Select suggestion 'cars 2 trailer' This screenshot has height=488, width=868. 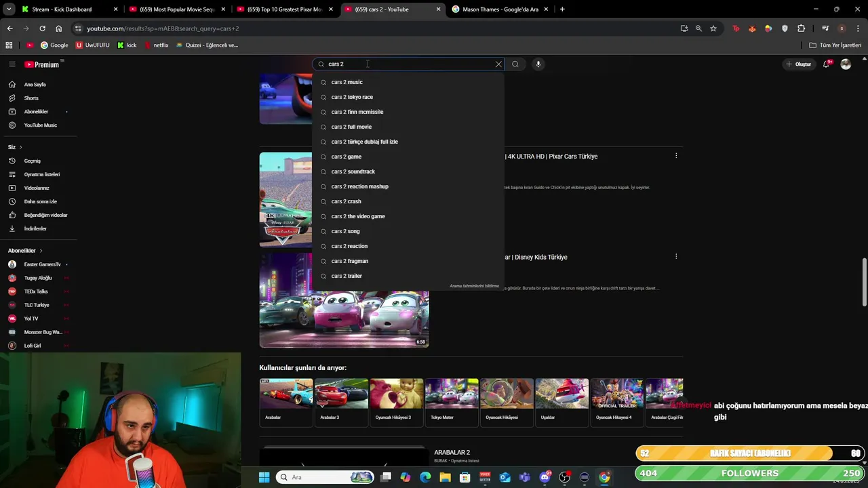[408, 276]
